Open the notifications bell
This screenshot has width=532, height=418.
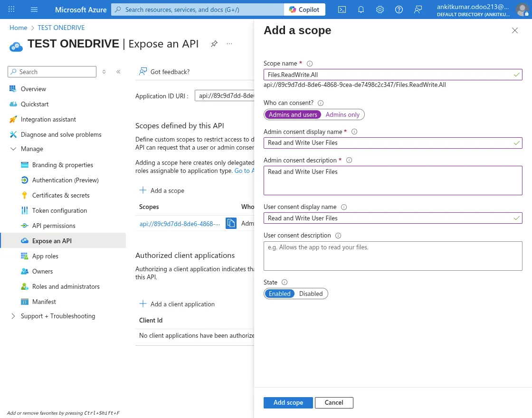coord(361,9)
